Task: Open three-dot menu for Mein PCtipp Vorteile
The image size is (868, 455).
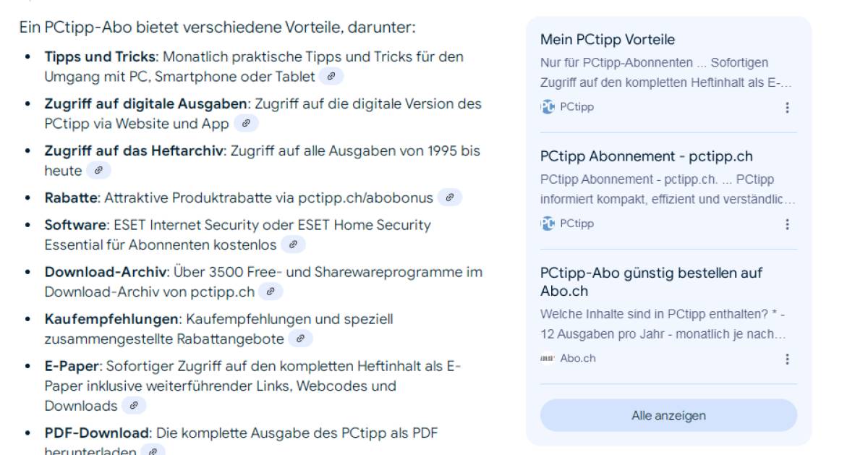Action: click(787, 108)
